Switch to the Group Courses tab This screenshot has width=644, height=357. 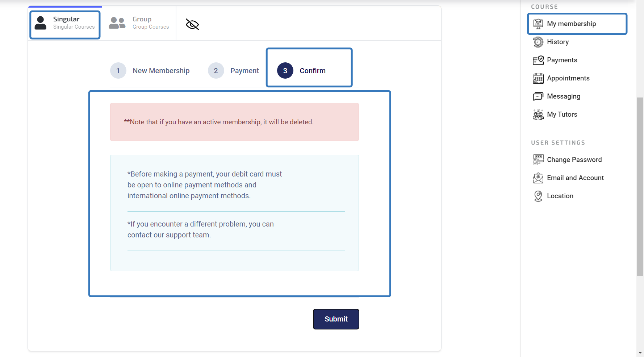[x=139, y=23]
